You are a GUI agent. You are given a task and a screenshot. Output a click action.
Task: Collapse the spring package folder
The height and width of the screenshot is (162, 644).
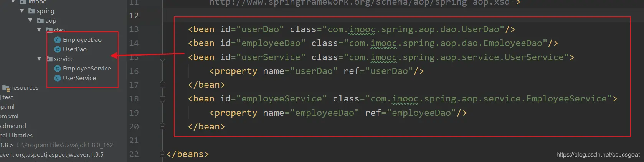click(x=22, y=11)
